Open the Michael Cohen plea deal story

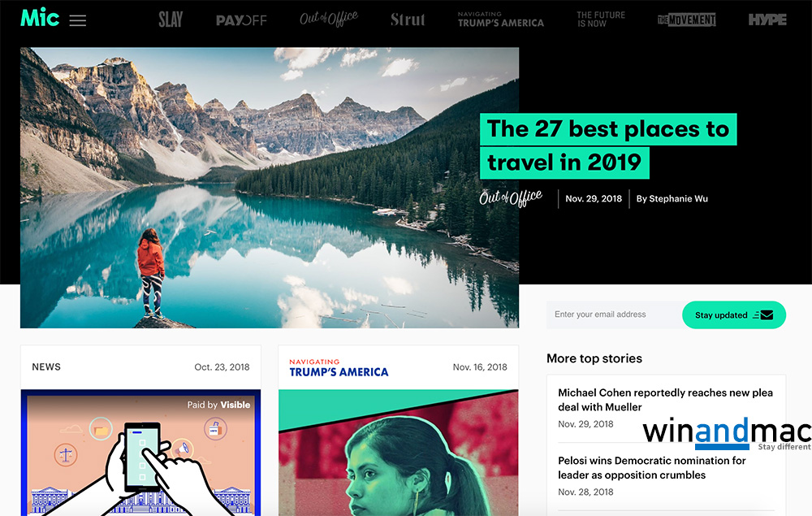(666, 400)
